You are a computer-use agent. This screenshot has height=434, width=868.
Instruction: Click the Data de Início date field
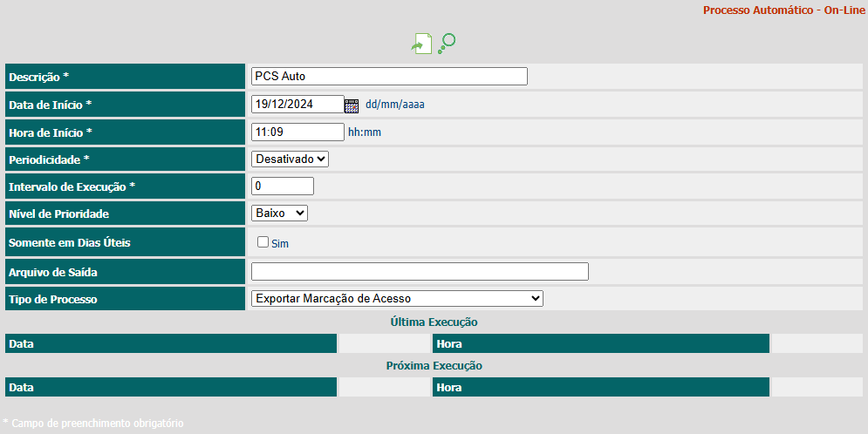point(297,104)
